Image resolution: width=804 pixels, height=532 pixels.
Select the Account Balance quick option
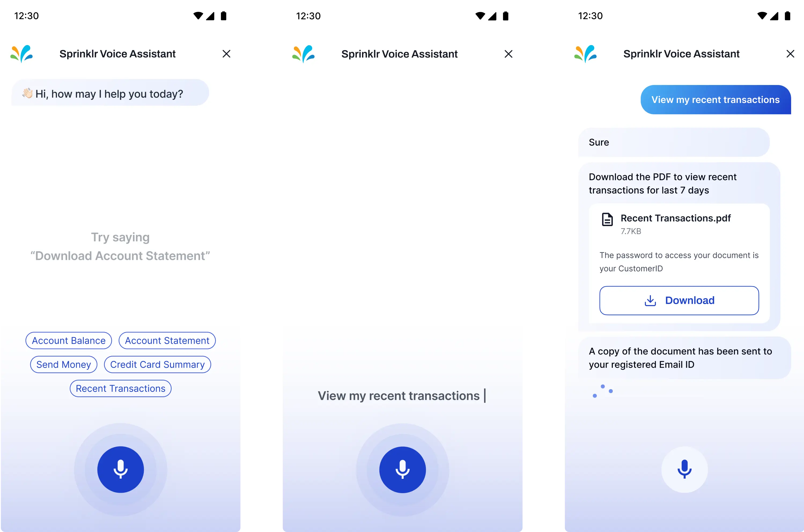69,340
